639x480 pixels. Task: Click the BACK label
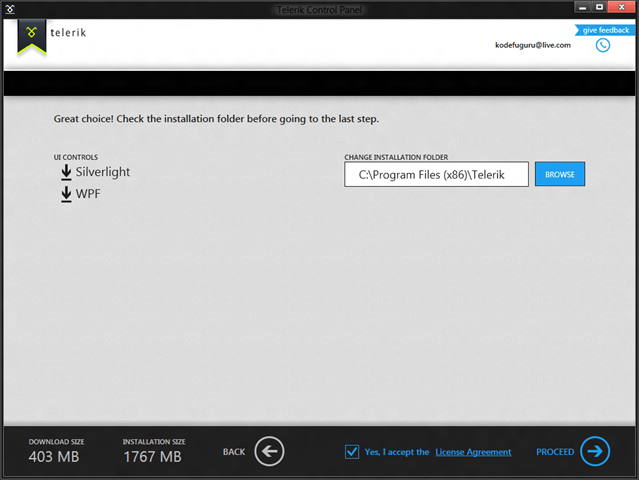[234, 452]
